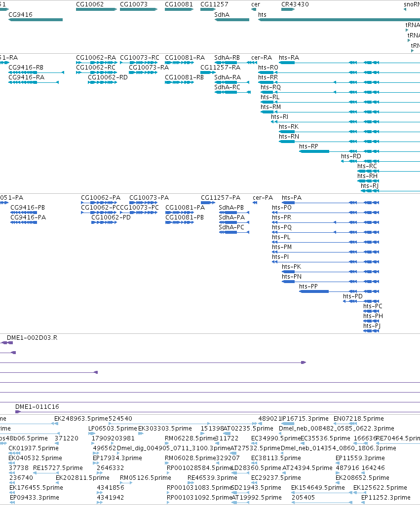Select the cer-PA polypeptide
420x505 pixels.
255,203
